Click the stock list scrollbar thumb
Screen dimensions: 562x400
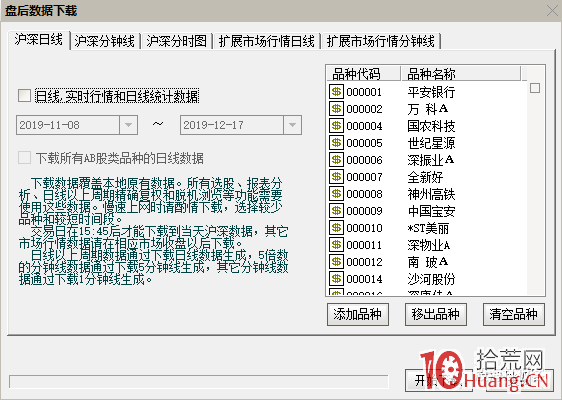[x=535, y=88]
